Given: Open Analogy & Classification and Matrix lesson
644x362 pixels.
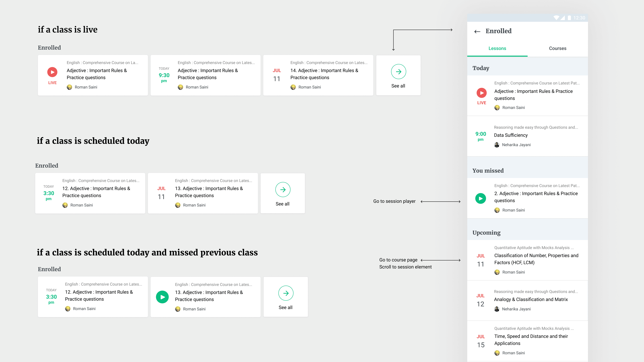Looking at the screenshot, I should 530,299.
